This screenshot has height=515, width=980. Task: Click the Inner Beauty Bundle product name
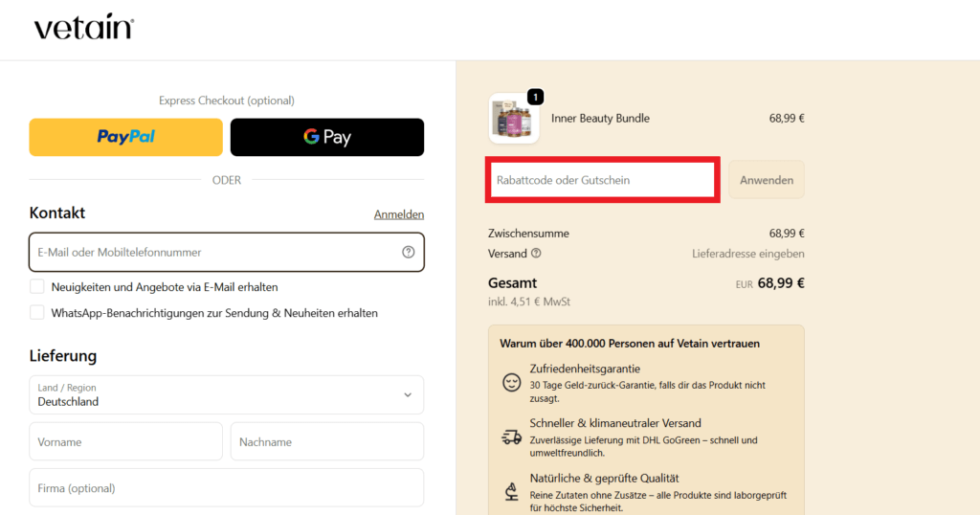pyautogui.click(x=600, y=118)
